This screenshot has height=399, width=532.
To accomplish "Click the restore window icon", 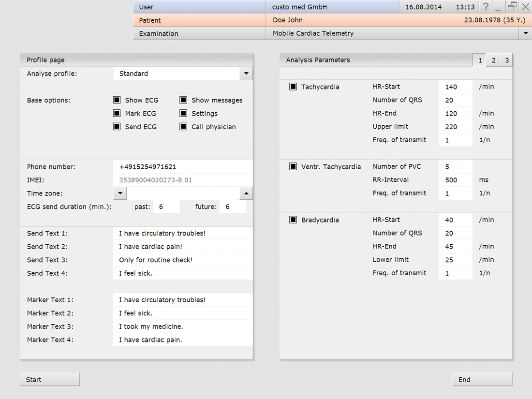I will pyautogui.click(x=512, y=7).
